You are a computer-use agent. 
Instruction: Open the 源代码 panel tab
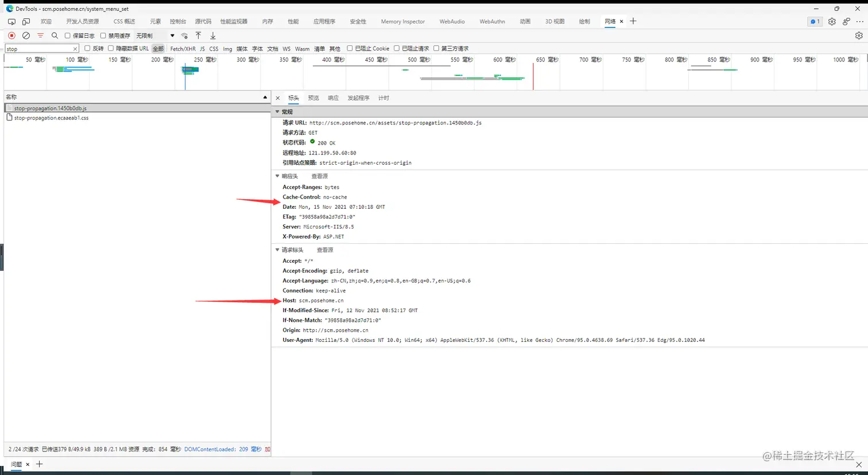click(203, 21)
